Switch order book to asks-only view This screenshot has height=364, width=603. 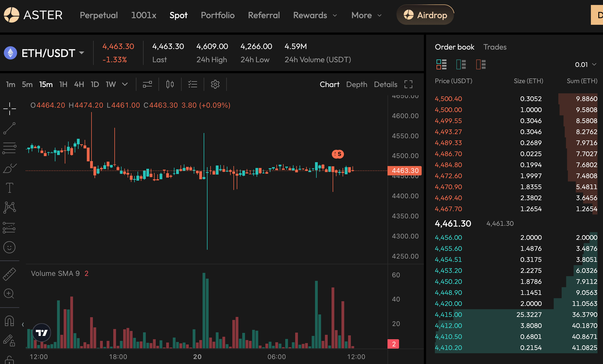(481, 64)
